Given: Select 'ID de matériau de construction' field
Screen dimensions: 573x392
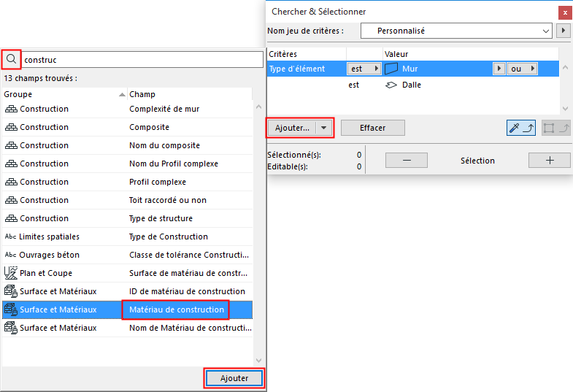Looking at the screenshot, I should coord(127,291).
